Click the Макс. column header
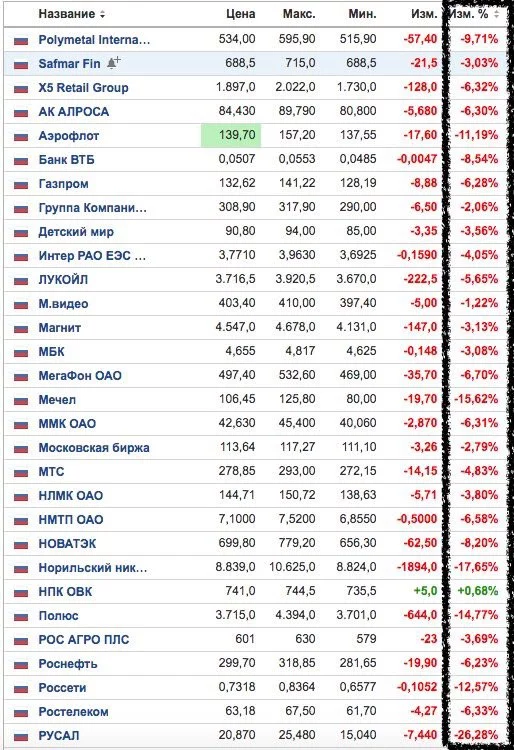Screen dimensions: 514x750 (x=299, y=14)
